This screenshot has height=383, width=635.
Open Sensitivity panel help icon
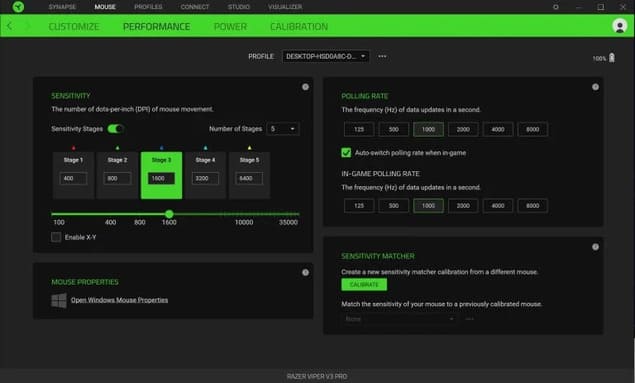305,87
